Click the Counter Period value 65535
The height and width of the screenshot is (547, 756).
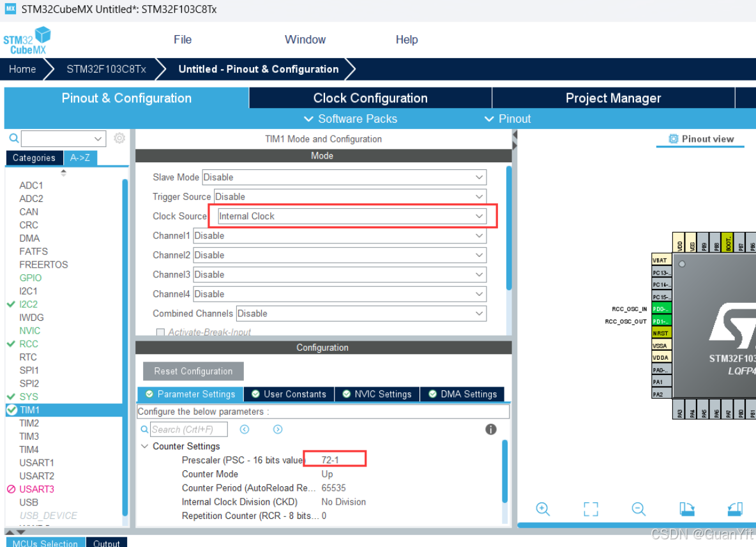[334, 488]
